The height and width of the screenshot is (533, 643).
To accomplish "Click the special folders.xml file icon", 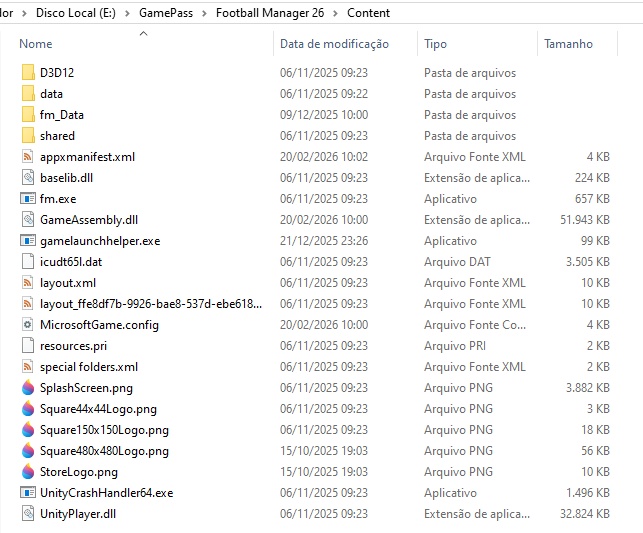I will click(x=28, y=367).
